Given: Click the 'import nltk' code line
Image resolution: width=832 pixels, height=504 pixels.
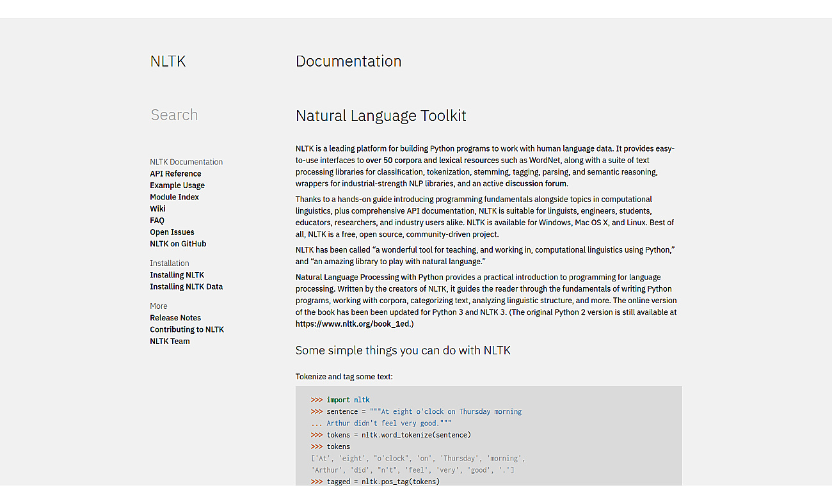Looking at the screenshot, I should click(x=340, y=400).
